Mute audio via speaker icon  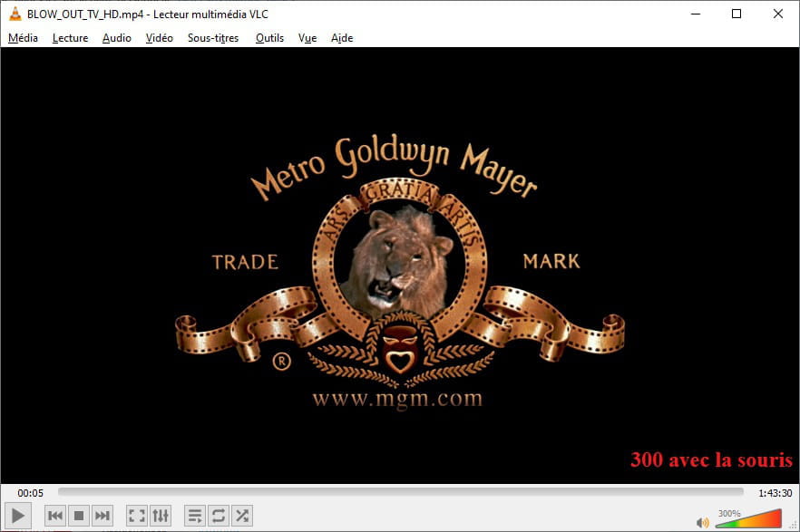[x=703, y=522]
